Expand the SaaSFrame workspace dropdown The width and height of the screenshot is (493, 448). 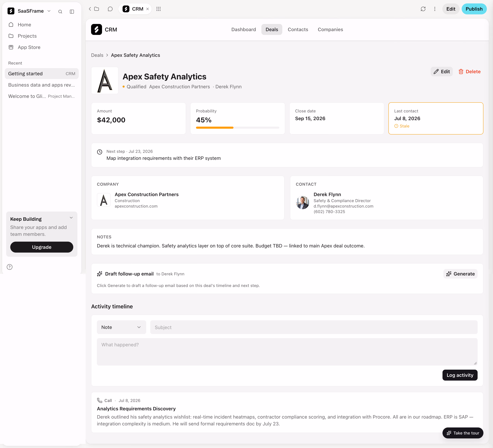(x=49, y=11)
